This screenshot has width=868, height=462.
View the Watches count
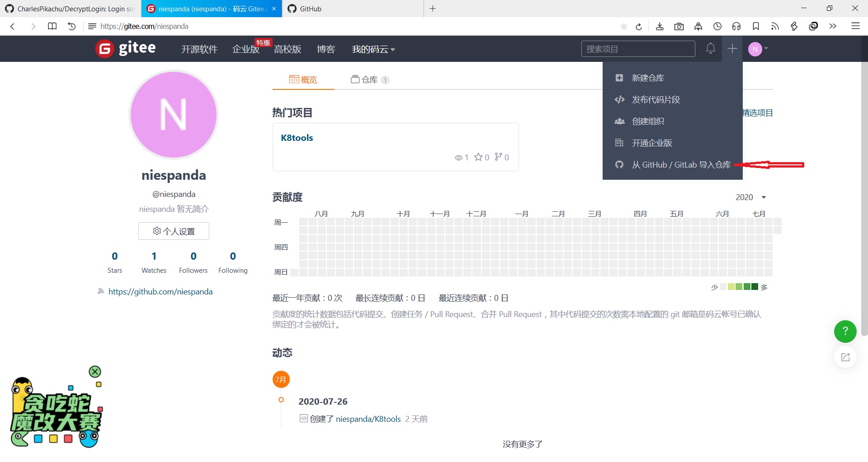(154, 262)
